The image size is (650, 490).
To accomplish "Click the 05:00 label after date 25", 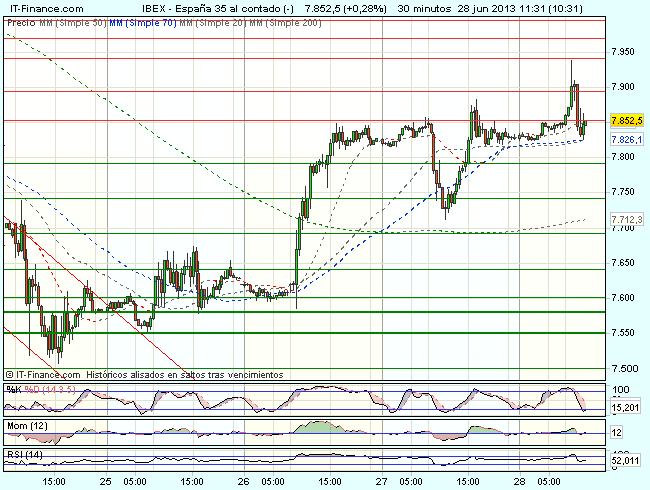I will click(135, 482).
